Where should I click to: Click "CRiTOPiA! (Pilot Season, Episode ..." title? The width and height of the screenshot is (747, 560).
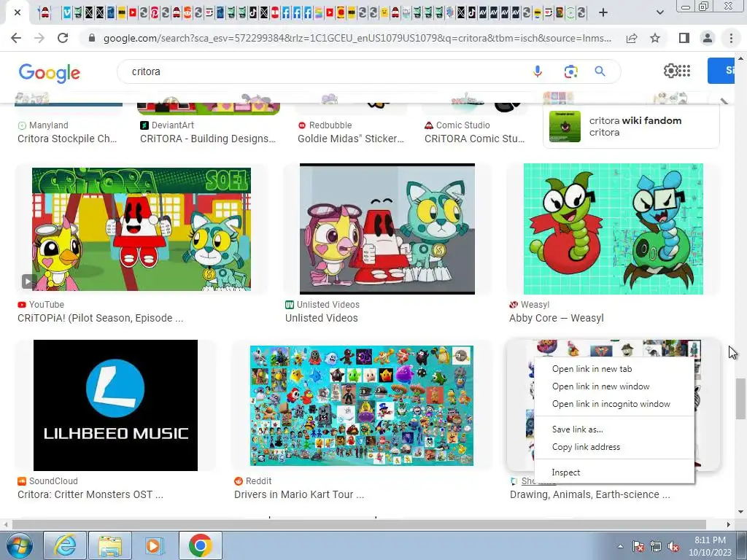point(100,318)
